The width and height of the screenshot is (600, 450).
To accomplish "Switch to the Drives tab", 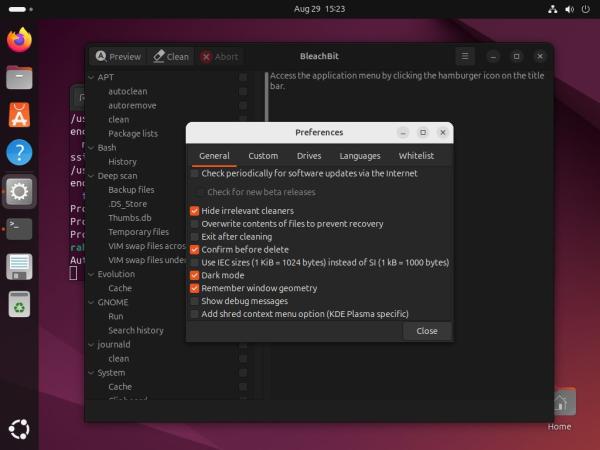I will tap(308, 156).
